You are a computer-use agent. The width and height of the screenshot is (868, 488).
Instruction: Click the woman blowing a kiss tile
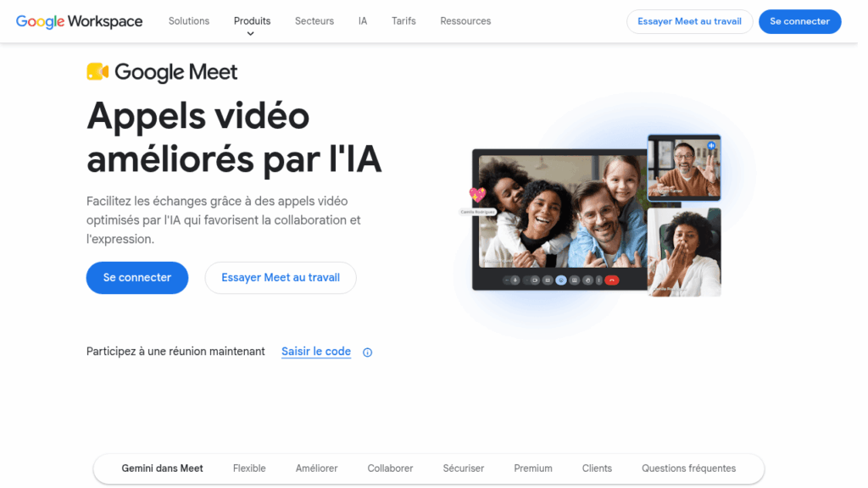point(684,252)
